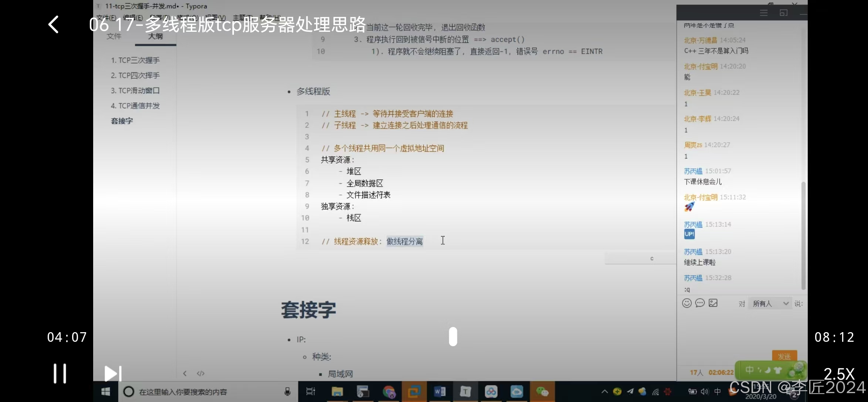Open Word from the taskbar
868x402 pixels.
tap(440, 391)
